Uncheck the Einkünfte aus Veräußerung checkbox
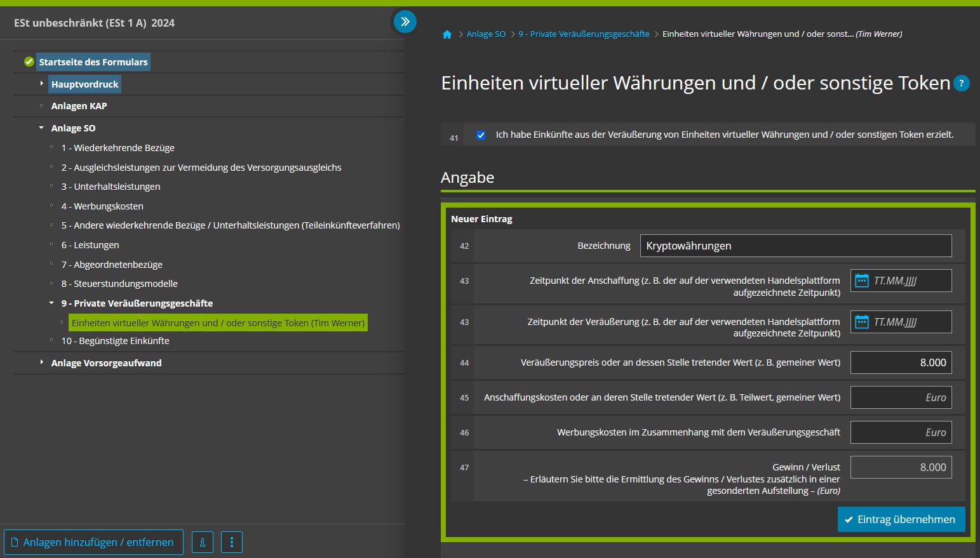 tap(481, 135)
